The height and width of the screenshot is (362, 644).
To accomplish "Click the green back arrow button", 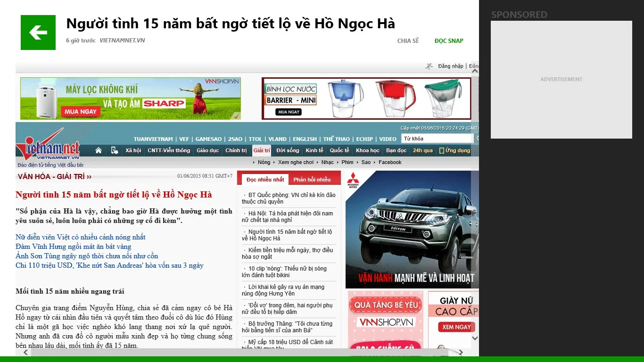I will (38, 33).
